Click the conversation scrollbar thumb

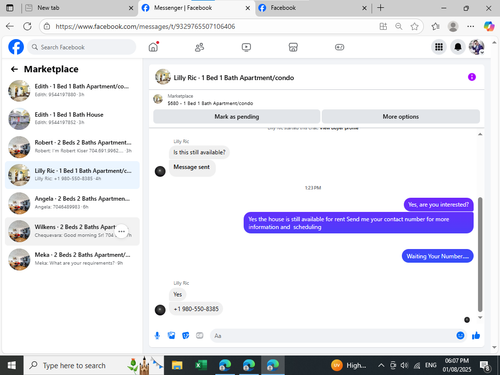480,254
